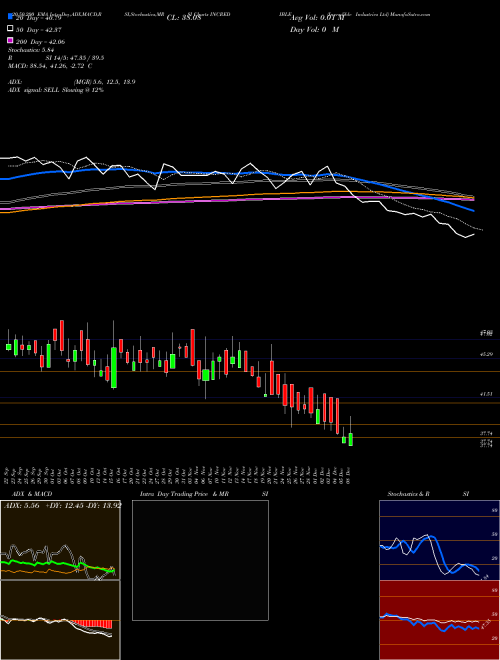Select the '200 Day - 42.06' legend text
The height and width of the screenshot is (660, 500).
point(40,41)
